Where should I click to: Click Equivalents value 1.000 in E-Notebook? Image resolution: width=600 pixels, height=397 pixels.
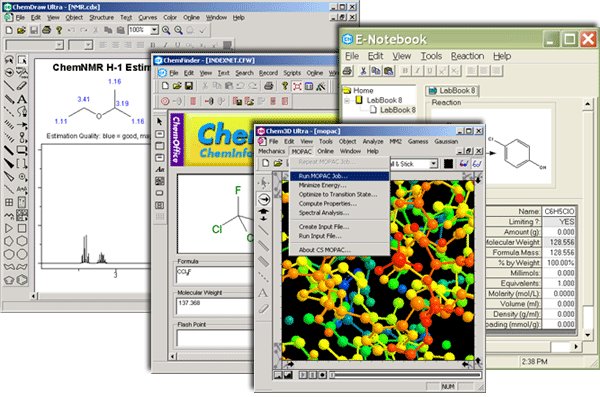click(559, 283)
